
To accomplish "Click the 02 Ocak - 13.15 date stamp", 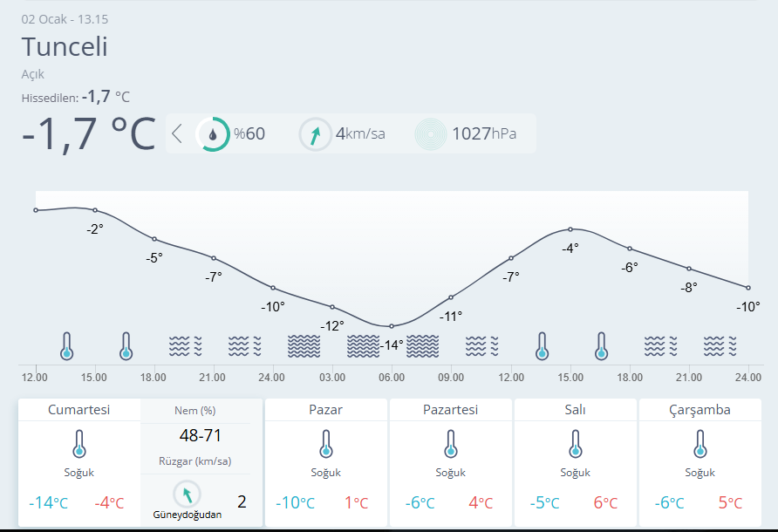I will point(65,19).
